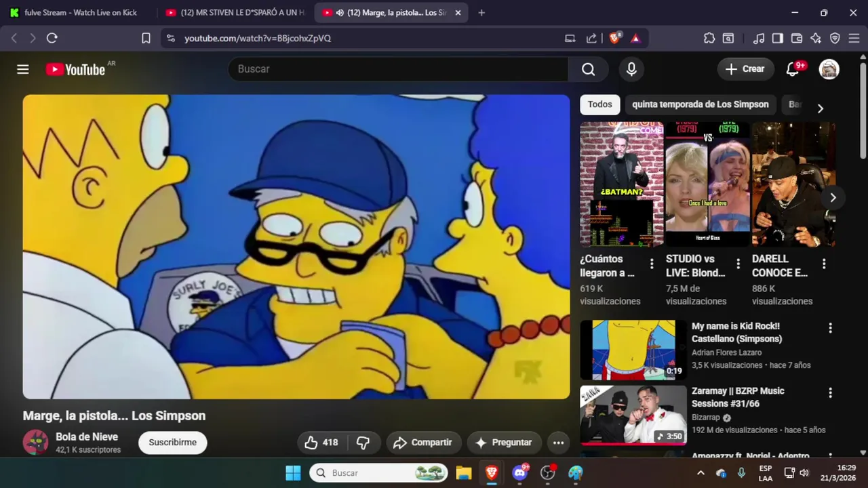Open YouTube notifications bell

792,69
